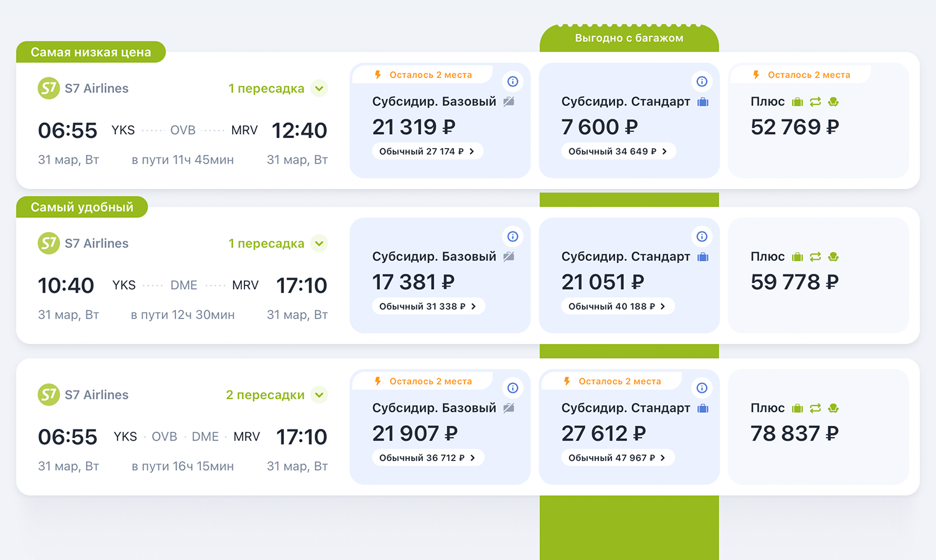Open info icon on 21 051 ₽ Standard fare
The height and width of the screenshot is (560, 936).
point(701,236)
